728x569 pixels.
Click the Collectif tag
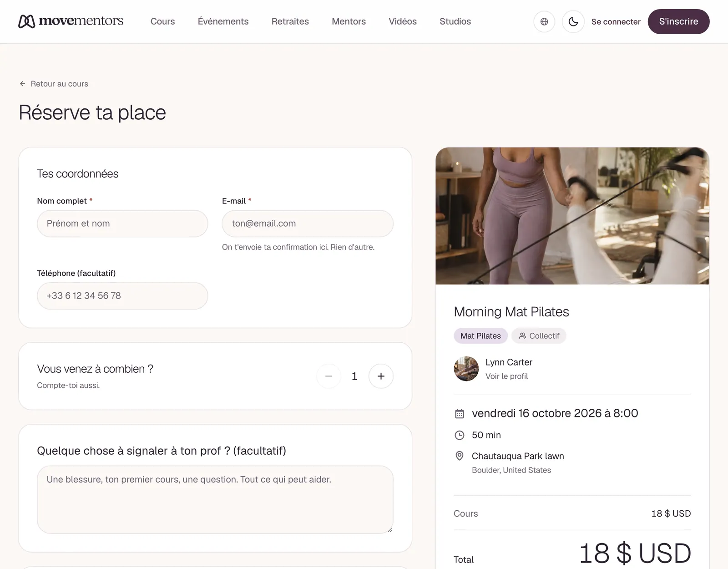click(x=539, y=336)
